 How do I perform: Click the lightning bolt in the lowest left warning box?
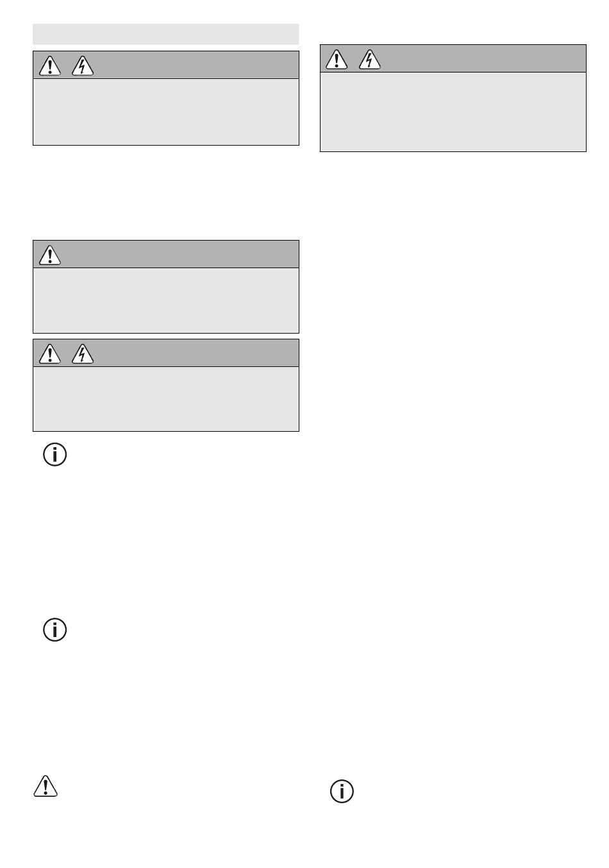click(83, 353)
